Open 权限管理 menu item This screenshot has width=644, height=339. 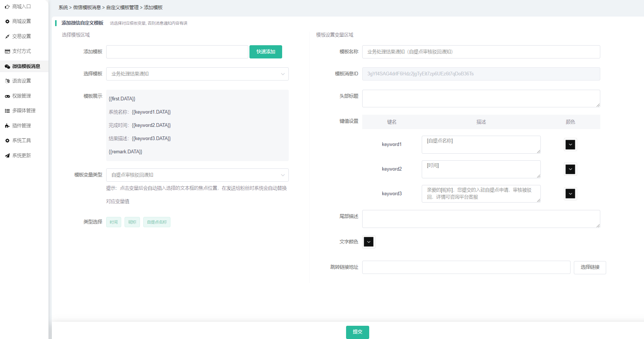click(21, 96)
